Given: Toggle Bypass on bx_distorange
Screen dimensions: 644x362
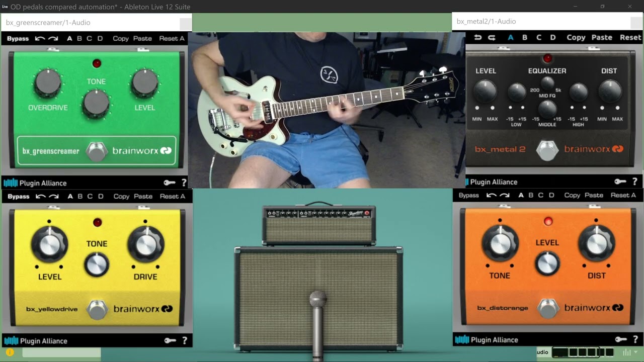Looking at the screenshot, I should coord(469,196).
